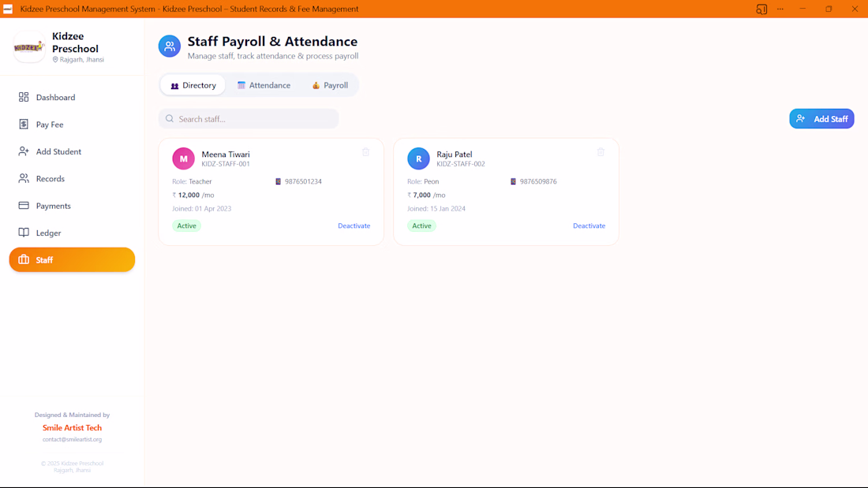Click Joined: 15 Jan 2024
Viewport: 868px width, 488px height.
tap(436, 209)
